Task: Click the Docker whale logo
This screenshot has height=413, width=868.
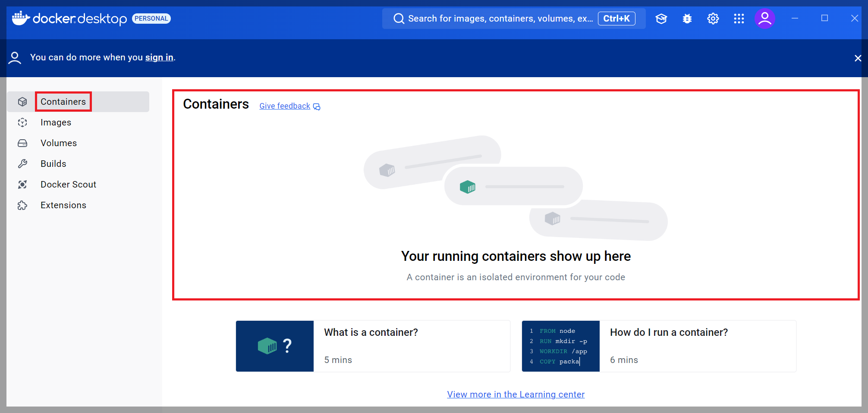Action: coord(21,19)
